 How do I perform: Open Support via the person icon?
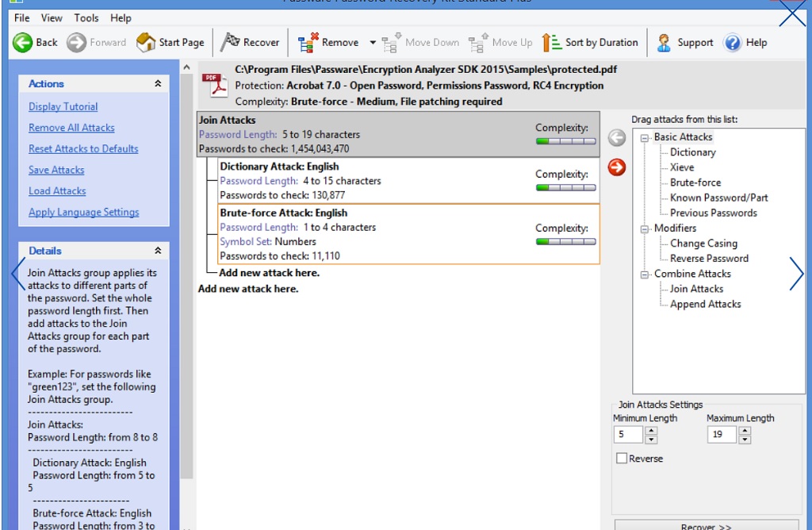664,43
